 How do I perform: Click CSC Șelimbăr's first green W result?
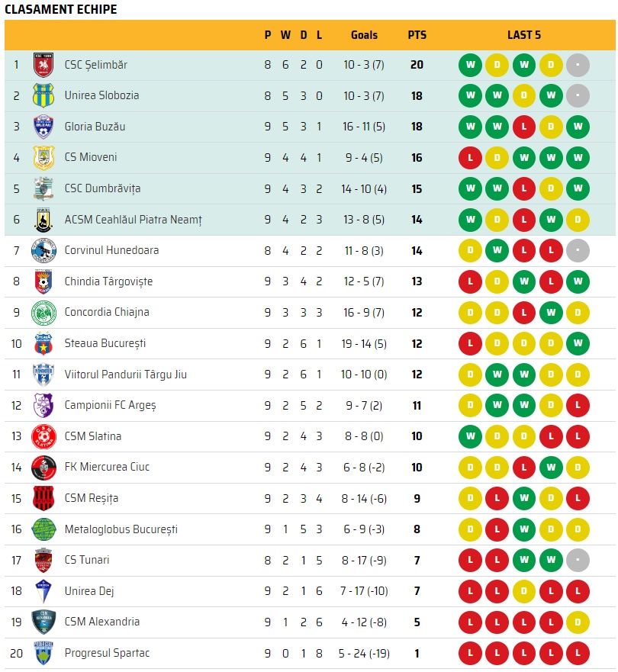click(470, 65)
